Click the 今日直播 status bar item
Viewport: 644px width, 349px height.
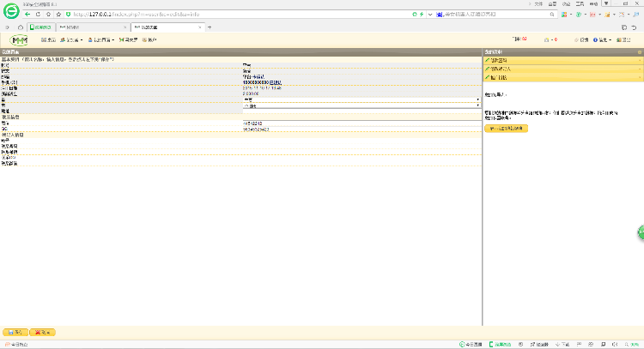(x=471, y=345)
